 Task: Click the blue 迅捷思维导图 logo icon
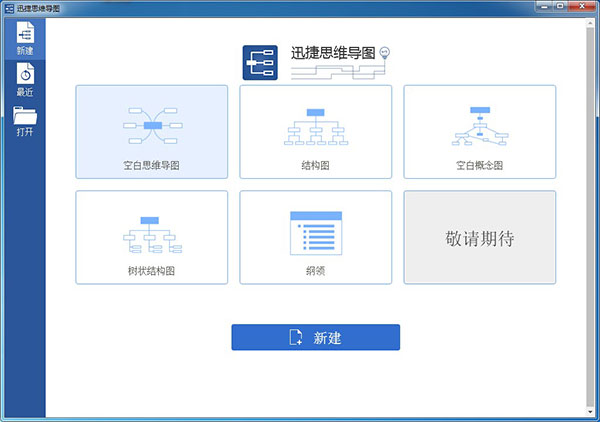click(260, 62)
